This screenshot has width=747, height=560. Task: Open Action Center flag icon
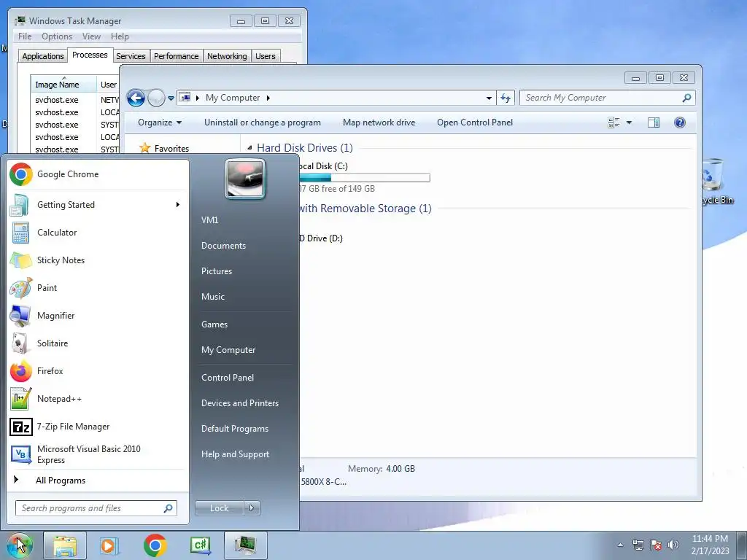[x=656, y=545]
